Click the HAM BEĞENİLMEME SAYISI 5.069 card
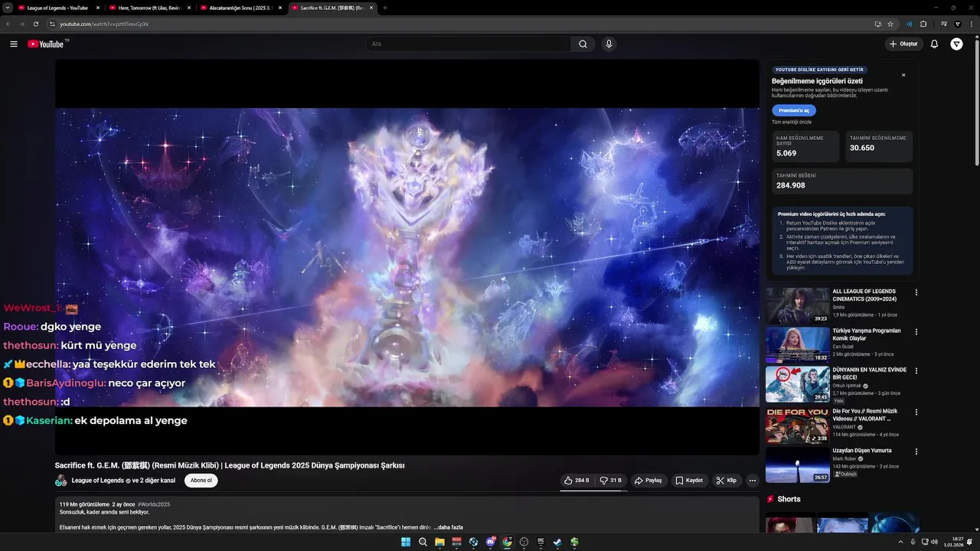The width and height of the screenshot is (980, 551). (805, 146)
